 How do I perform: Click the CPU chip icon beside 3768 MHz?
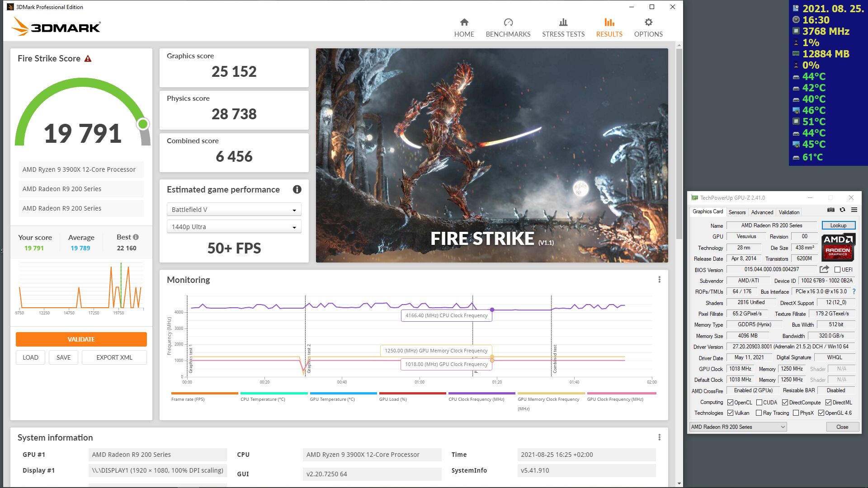796,31
